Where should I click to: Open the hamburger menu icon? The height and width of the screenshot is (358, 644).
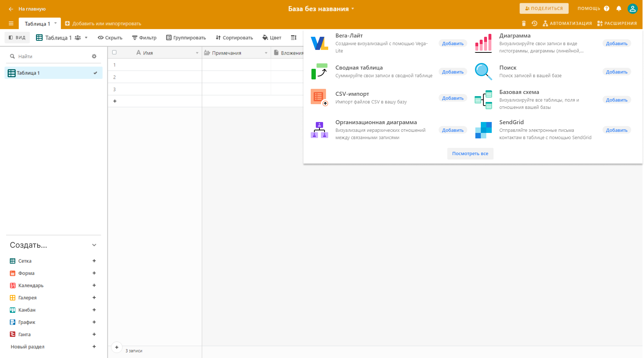point(11,24)
